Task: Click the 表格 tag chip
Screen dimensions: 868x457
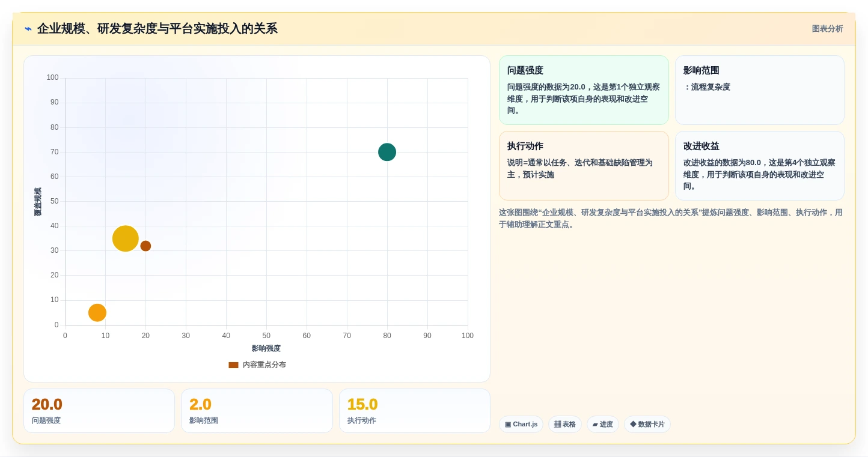Action: coord(565,425)
